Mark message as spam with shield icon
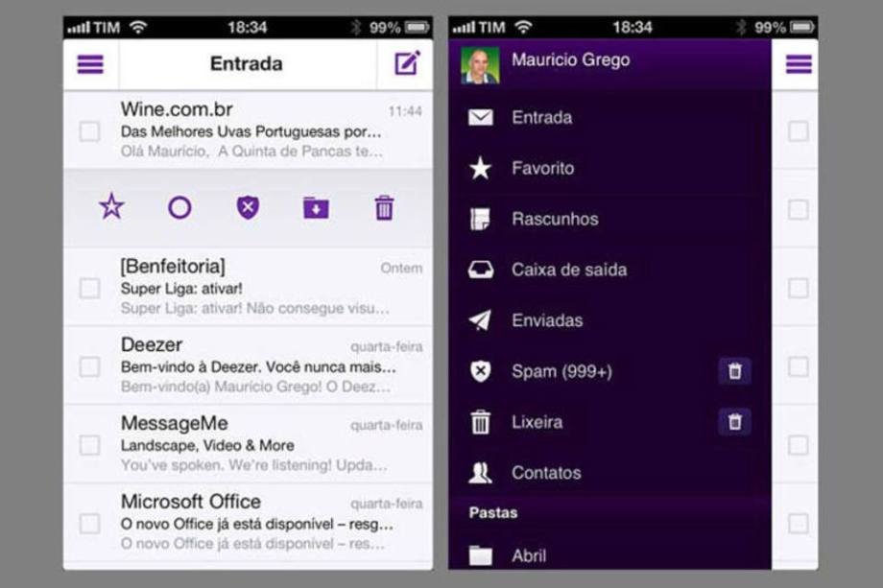883x588 pixels. tap(248, 207)
